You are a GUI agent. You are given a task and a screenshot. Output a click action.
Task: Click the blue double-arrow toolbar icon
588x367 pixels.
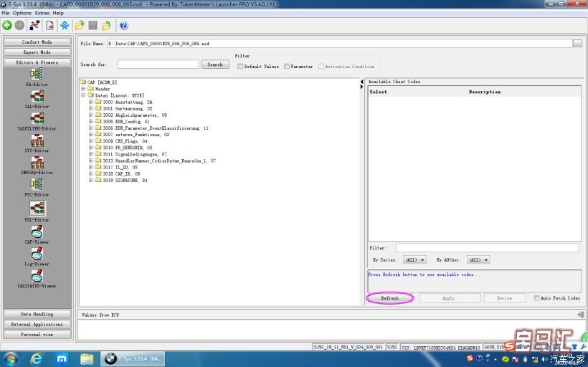coord(65,26)
